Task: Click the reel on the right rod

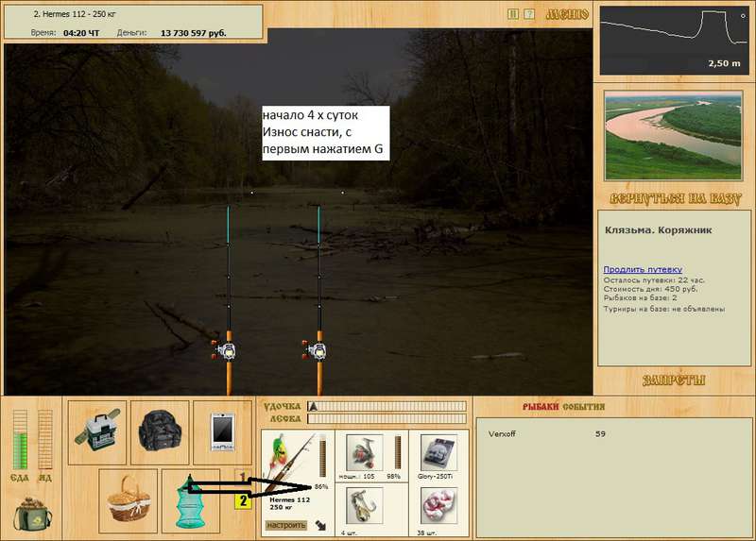Action: pos(316,350)
